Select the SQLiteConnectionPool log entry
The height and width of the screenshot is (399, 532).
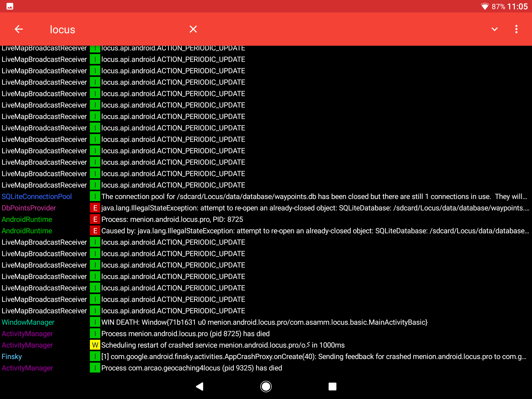pos(265,197)
